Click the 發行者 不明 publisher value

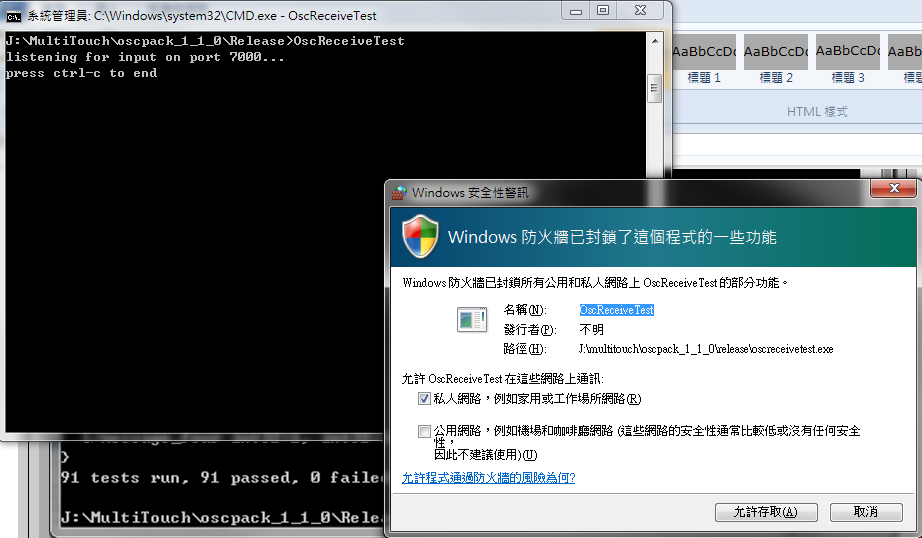(592, 329)
